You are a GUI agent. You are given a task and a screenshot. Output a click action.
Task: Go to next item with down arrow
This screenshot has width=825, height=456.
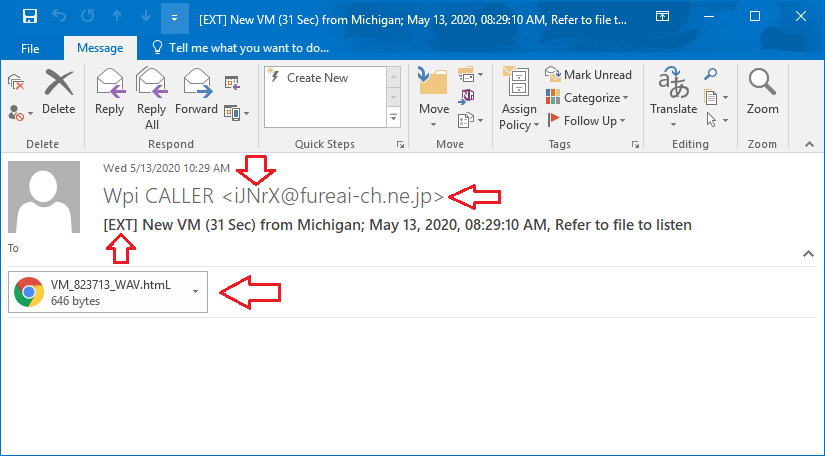coord(146,16)
